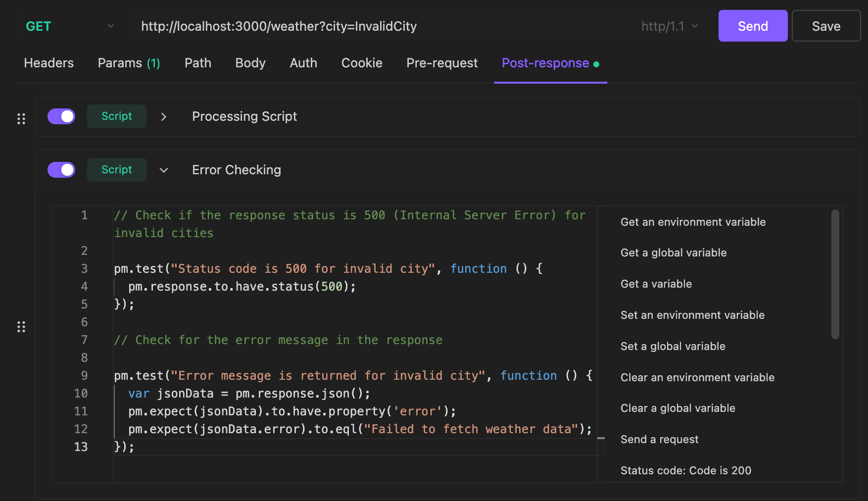Image resolution: width=868 pixels, height=501 pixels.
Task: Expand the Processing Script section
Action: (164, 117)
